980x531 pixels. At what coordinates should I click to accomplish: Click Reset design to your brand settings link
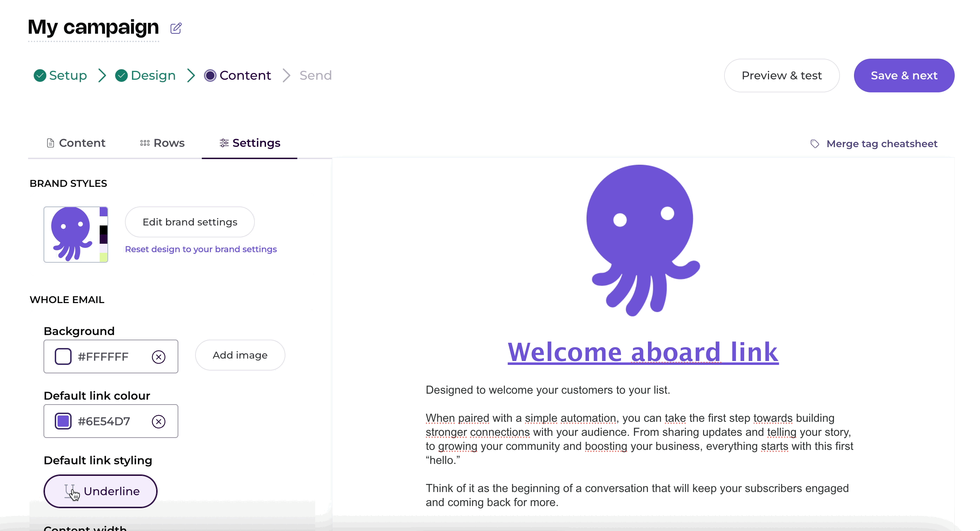(x=201, y=249)
